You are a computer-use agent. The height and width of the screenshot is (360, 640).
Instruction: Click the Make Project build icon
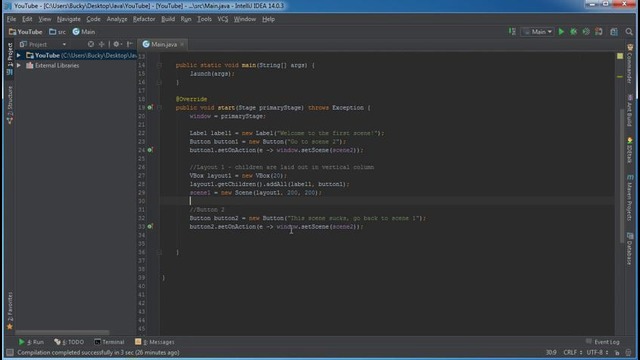coord(512,32)
